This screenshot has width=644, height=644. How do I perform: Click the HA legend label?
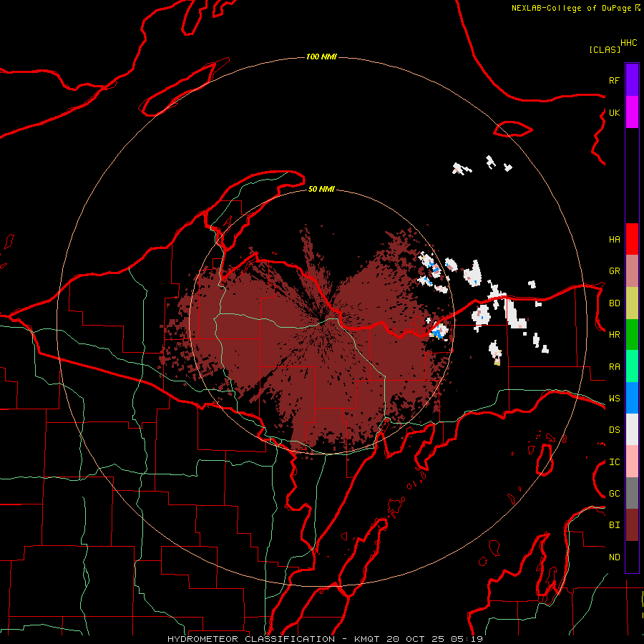[614, 240]
